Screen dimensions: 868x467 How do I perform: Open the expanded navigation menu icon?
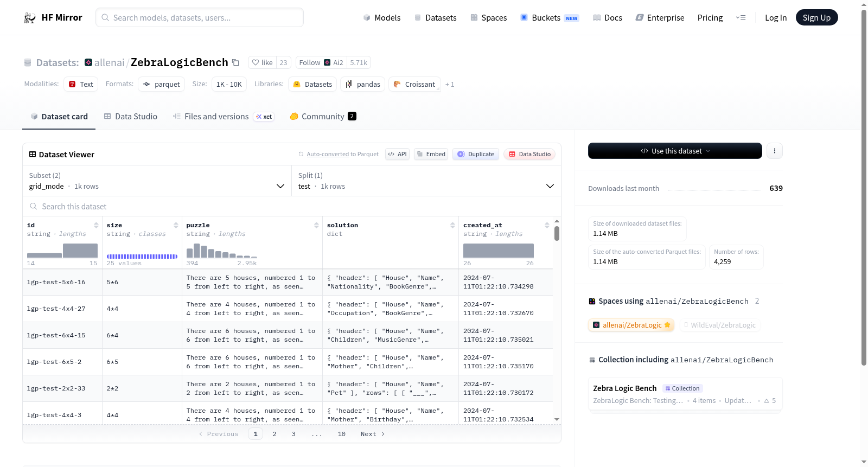(x=741, y=18)
